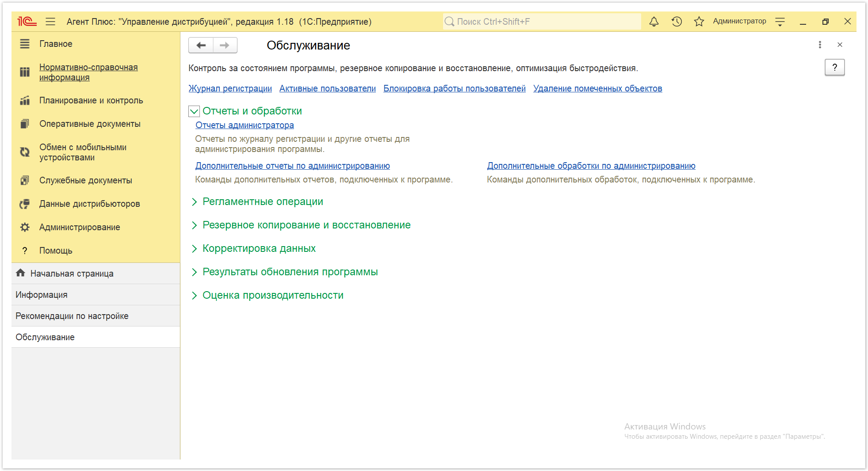Select Помощь section
Screen dimensions: 868x471
(x=56, y=251)
